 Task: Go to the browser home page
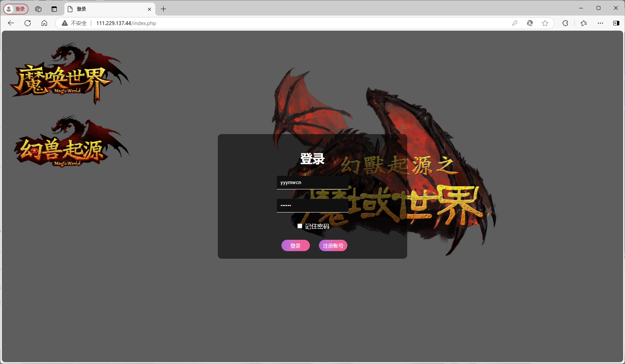coord(44,23)
